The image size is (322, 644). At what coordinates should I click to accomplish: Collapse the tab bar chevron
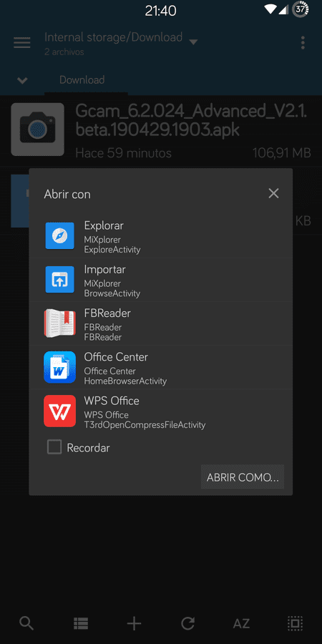(x=22, y=80)
